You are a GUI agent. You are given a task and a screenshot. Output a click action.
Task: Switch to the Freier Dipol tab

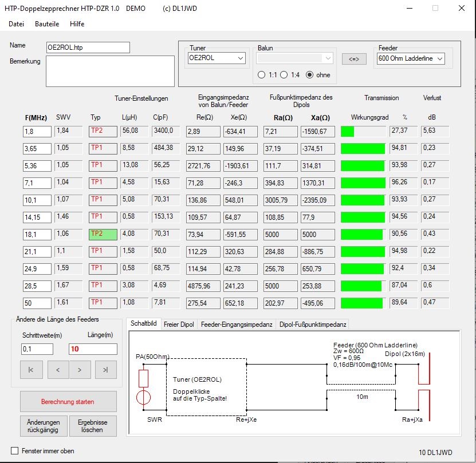[179, 324]
